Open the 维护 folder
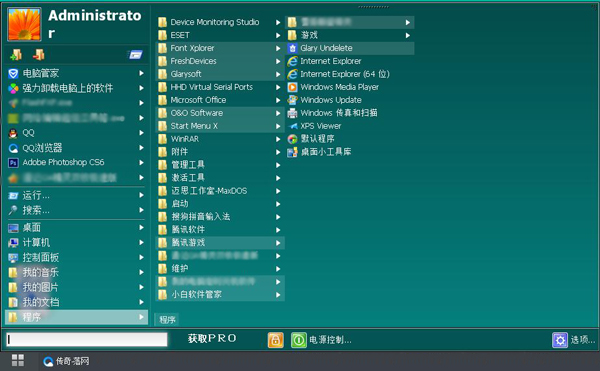Screen dimensions: 600x371 pyautogui.click(x=220, y=268)
